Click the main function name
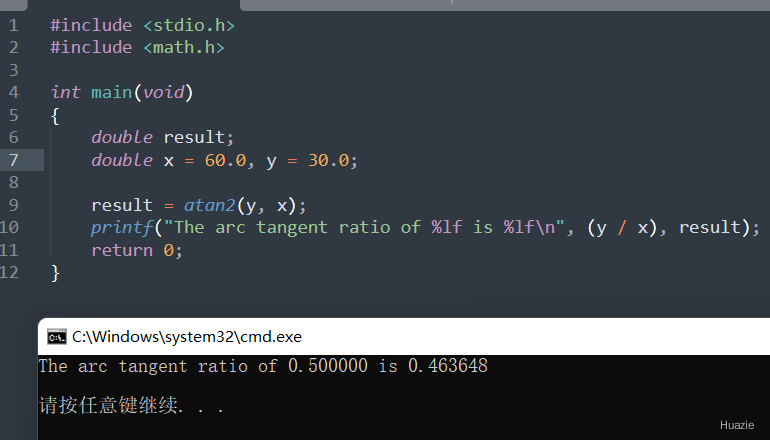The image size is (770, 440). [x=111, y=92]
